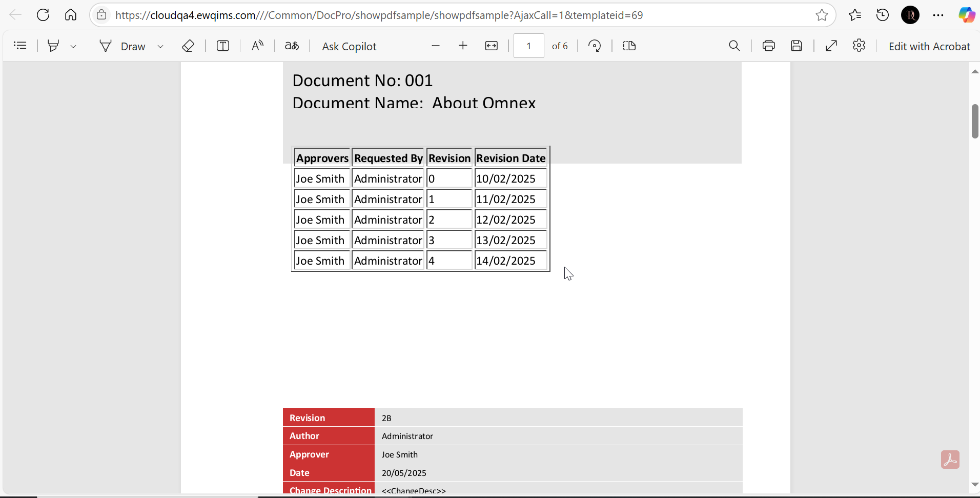
Task: Click the floating Acrobat icon
Action: 950,460
